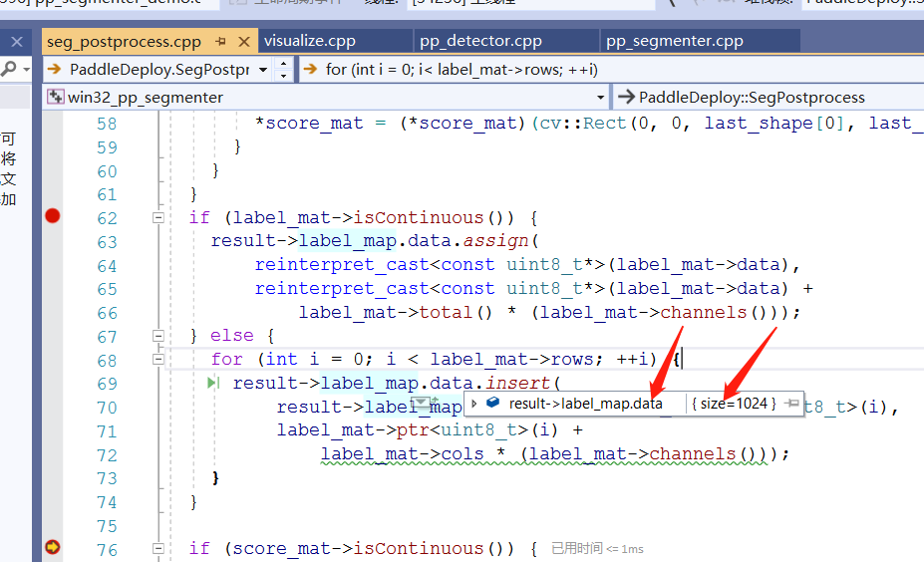The width and height of the screenshot is (924, 562).
Task: Toggle the breakpoint on line 62
Action: click(x=53, y=216)
